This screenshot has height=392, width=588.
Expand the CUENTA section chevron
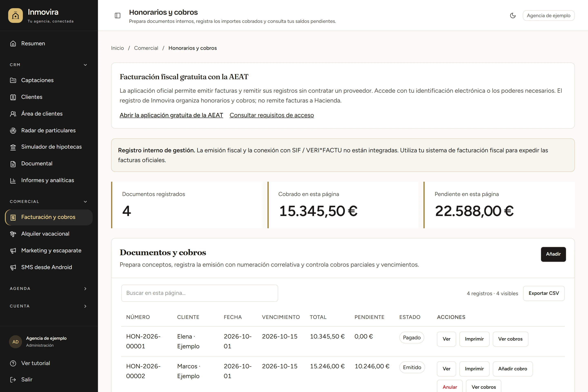(85, 306)
